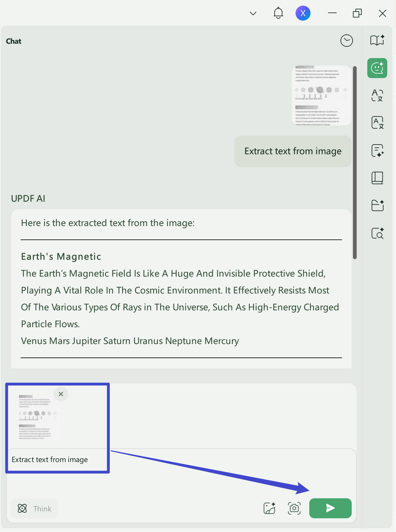Expand the title bar dropdown chevron

click(253, 13)
